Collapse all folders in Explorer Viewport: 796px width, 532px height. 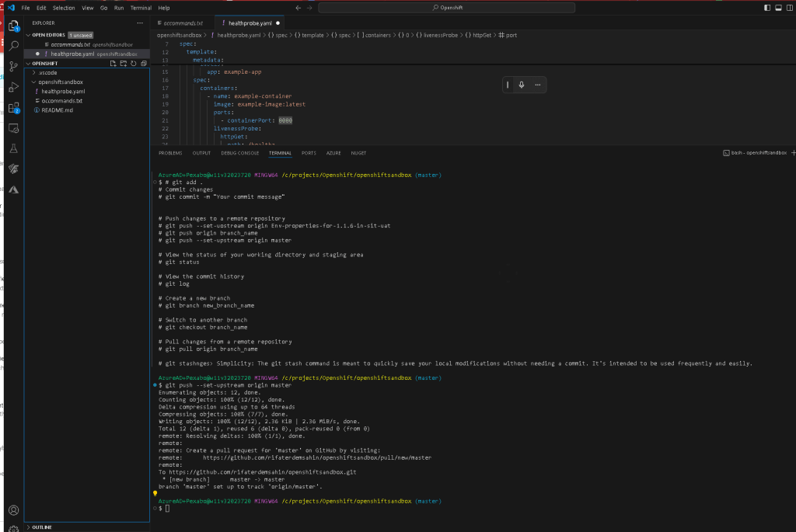pyautogui.click(x=144, y=64)
